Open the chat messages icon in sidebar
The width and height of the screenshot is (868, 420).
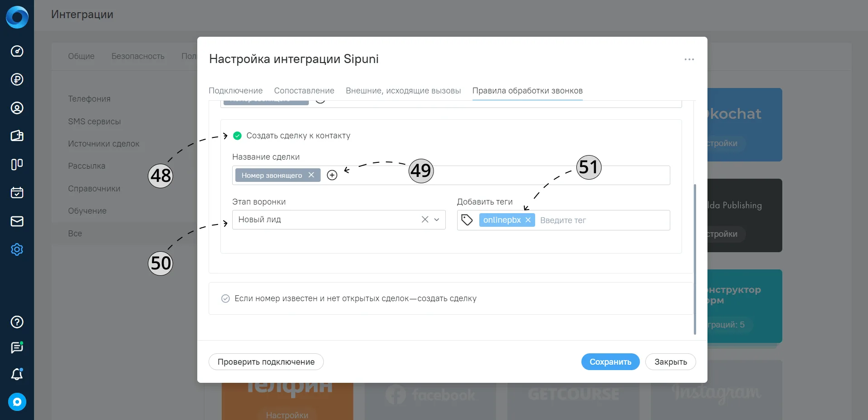(17, 347)
